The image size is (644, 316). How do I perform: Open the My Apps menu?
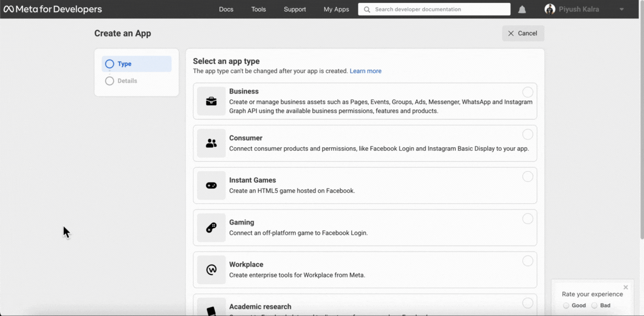[x=336, y=9]
